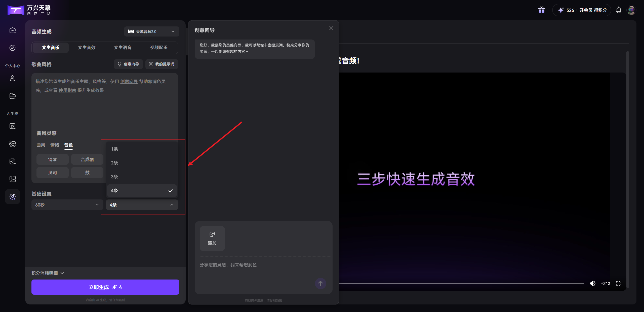
Task: Select the audio generation icon in sidebar
Action: coord(12,197)
